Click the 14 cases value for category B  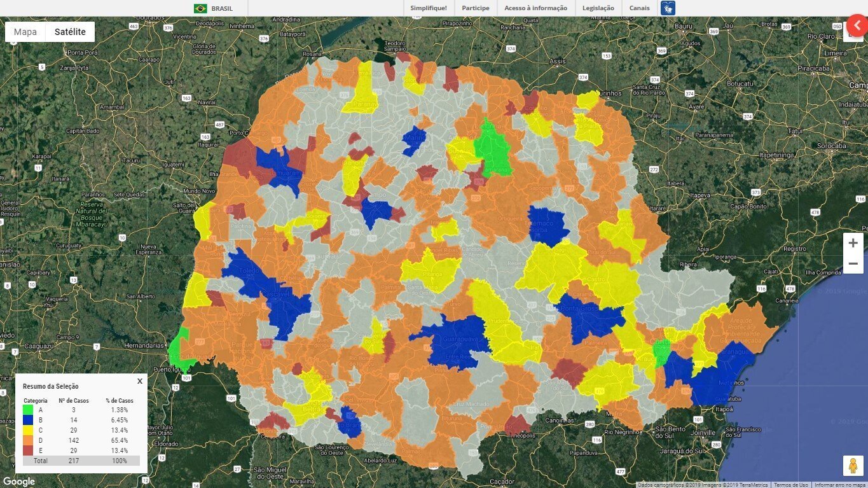[74, 420]
